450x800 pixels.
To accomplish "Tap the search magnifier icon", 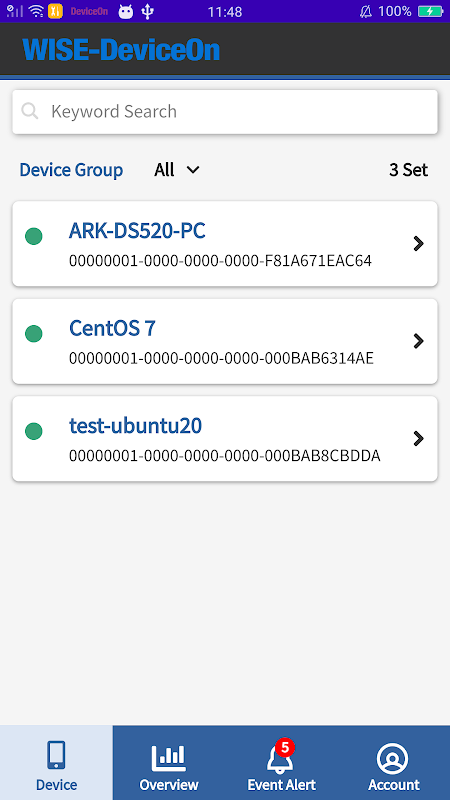I will coord(30,111).
